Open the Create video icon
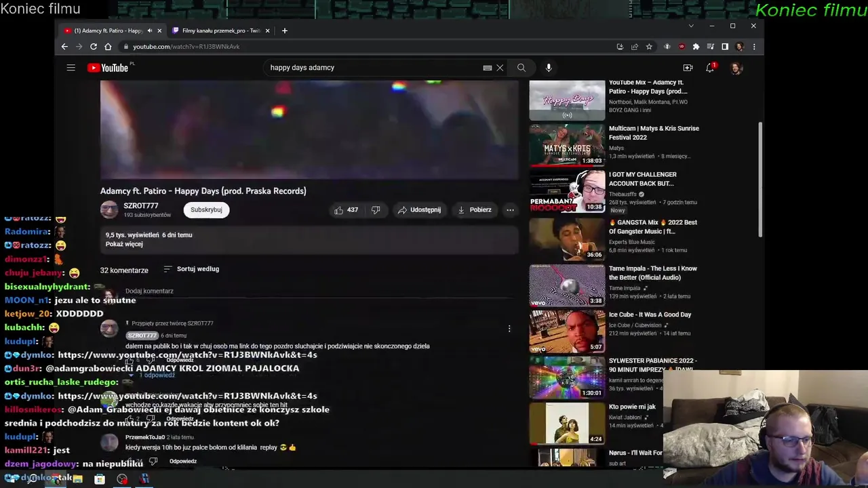868x488 pixels. click(x=688, y=68)
